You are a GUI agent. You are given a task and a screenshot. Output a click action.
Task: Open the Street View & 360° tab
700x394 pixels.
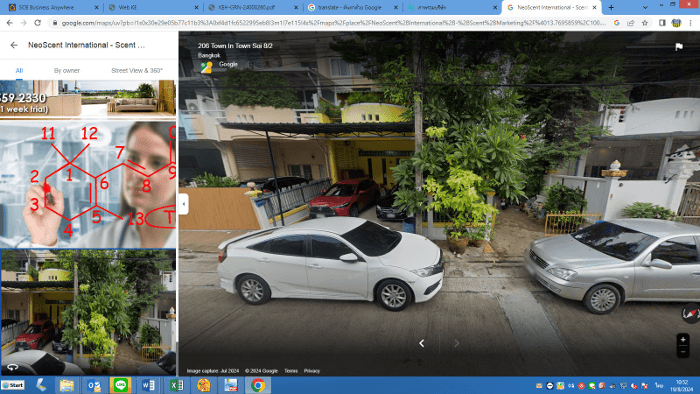point(137,71)
